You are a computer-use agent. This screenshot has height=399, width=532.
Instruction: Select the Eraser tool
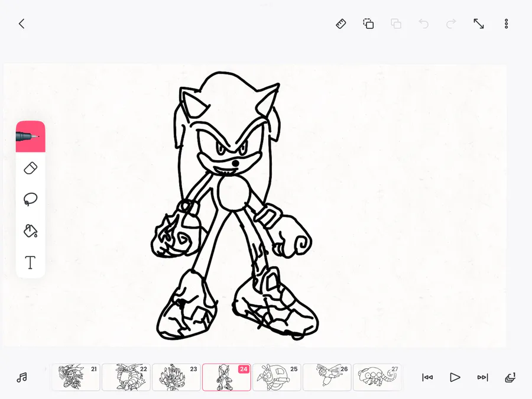31,168
